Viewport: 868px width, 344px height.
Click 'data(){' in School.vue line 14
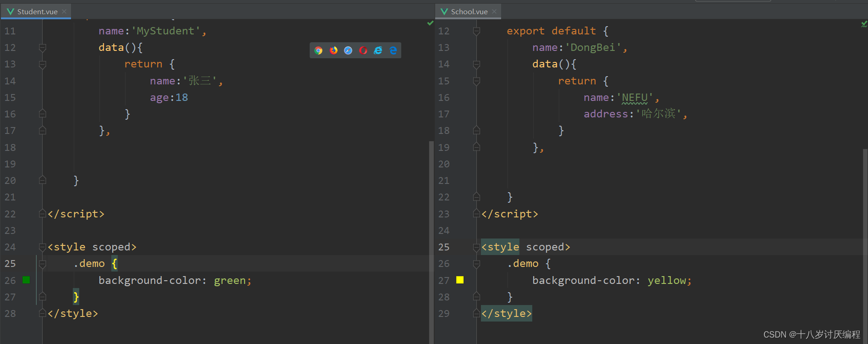554,64
